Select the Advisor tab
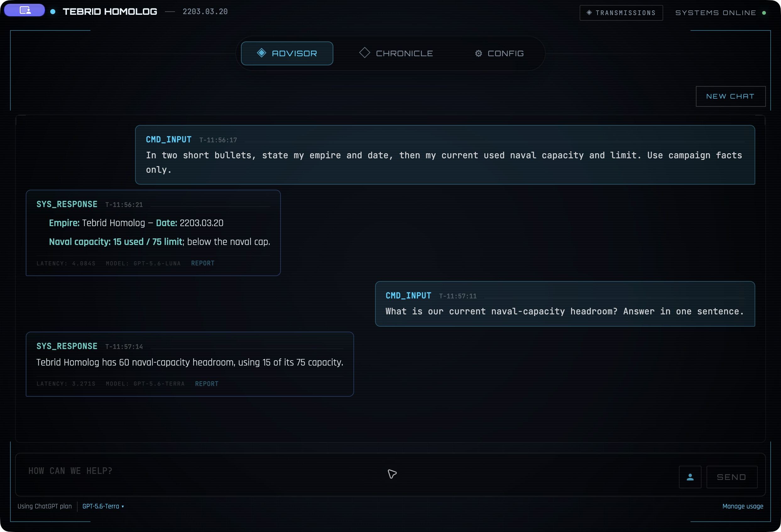 [287, 53]
